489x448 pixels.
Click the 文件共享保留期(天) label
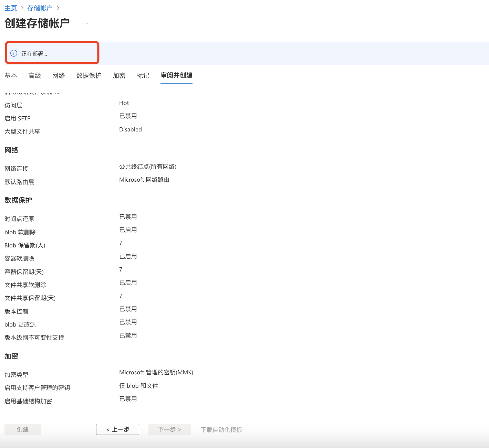click(x=30, y=298)
